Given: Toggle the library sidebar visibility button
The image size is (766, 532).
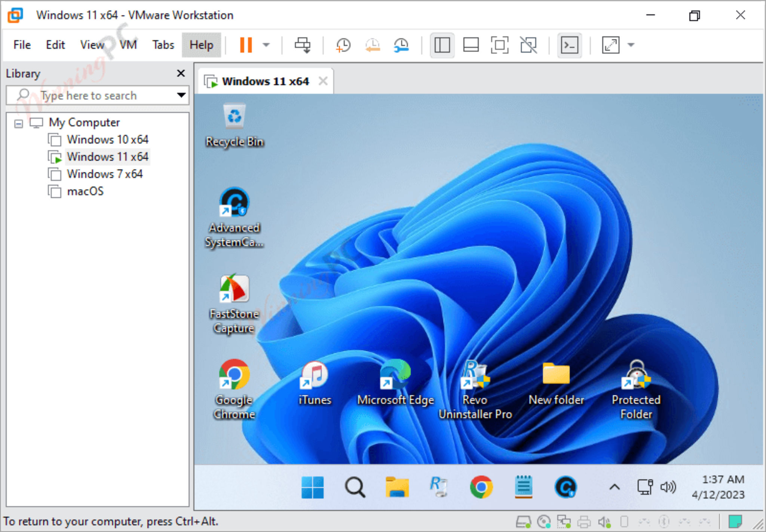Looking at the screenshot, I should [442, 45].
